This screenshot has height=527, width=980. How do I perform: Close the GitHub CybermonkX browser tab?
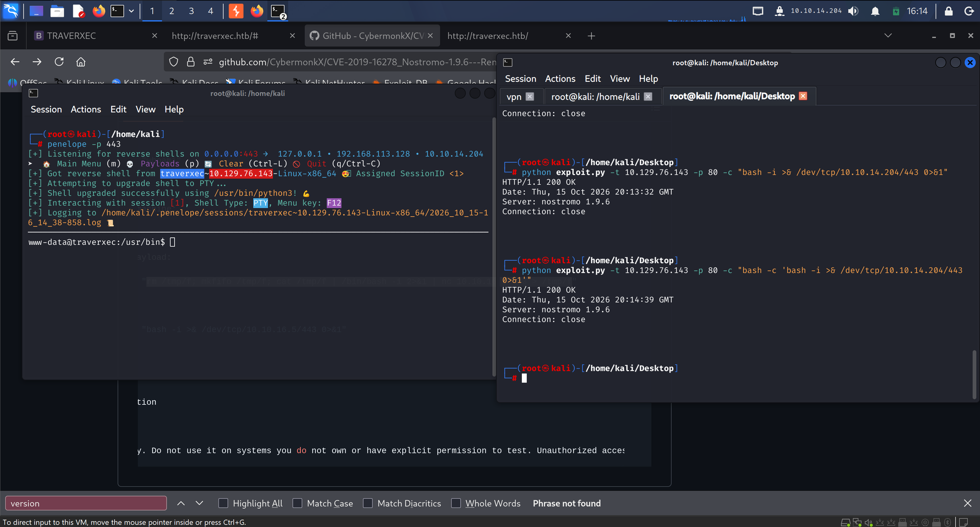pos(430,36)
